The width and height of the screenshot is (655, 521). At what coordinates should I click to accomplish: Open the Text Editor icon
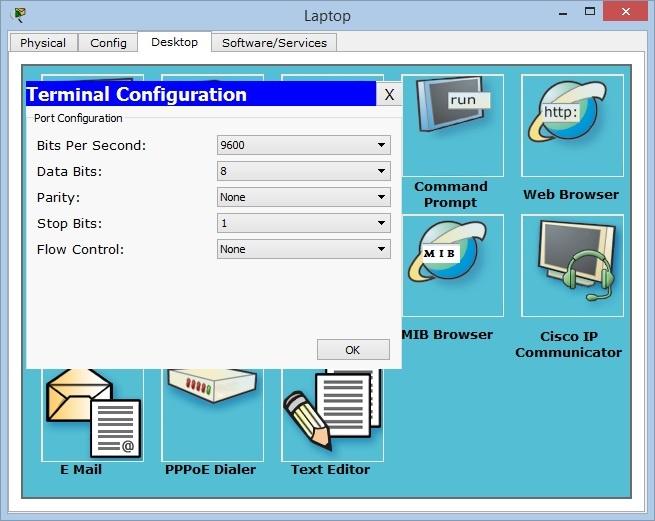(x=332, y=414)
